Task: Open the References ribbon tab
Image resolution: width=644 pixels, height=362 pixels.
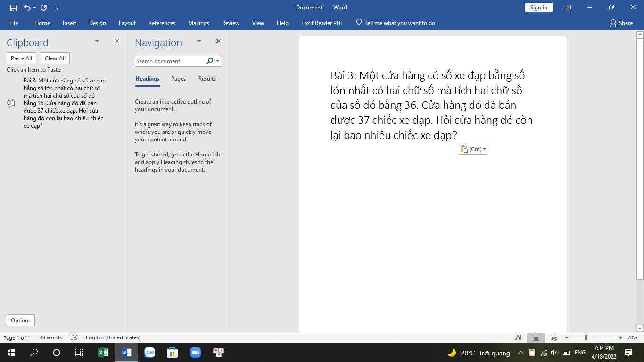Action: pyautogui.click(x=162, y=23)
